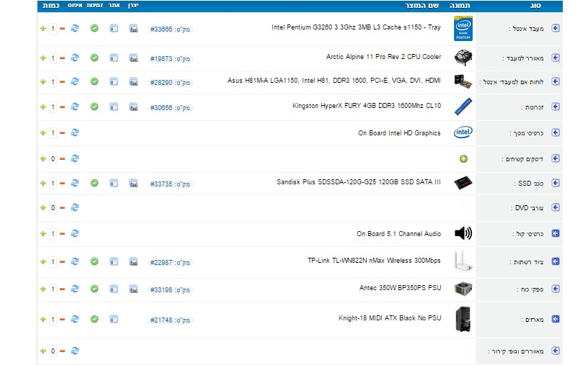Open site page icon for Asus H81M-A motherboard
The height and width of the screenshot is (365, 588).
tap(114, 83)
